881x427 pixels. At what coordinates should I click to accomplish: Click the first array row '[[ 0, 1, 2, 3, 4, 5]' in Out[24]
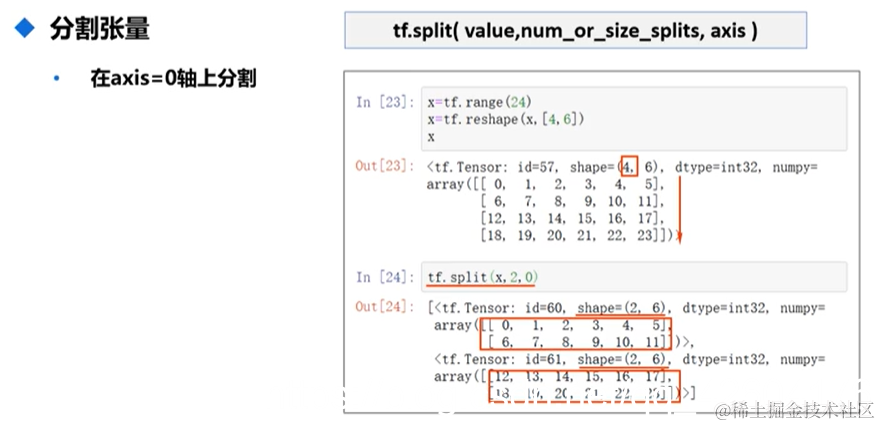[x=575, y=325]
